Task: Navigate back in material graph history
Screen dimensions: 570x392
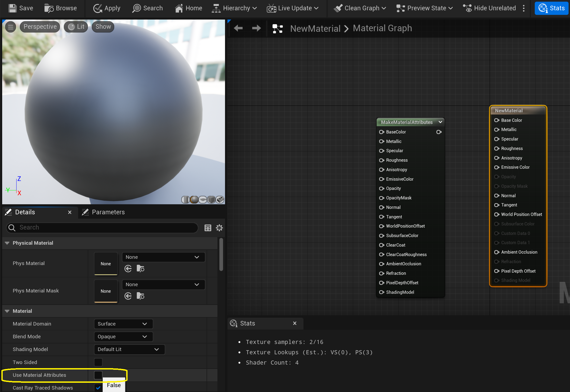Action: coord(238,28)
